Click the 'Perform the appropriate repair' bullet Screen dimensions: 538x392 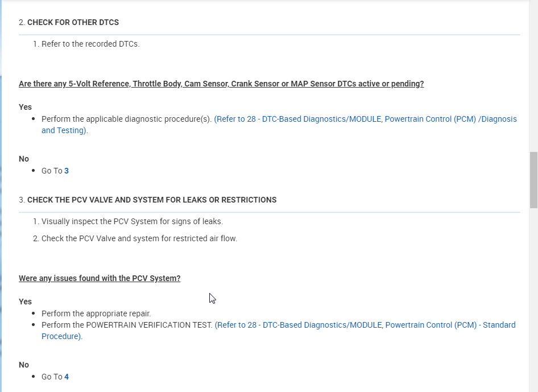96,313
